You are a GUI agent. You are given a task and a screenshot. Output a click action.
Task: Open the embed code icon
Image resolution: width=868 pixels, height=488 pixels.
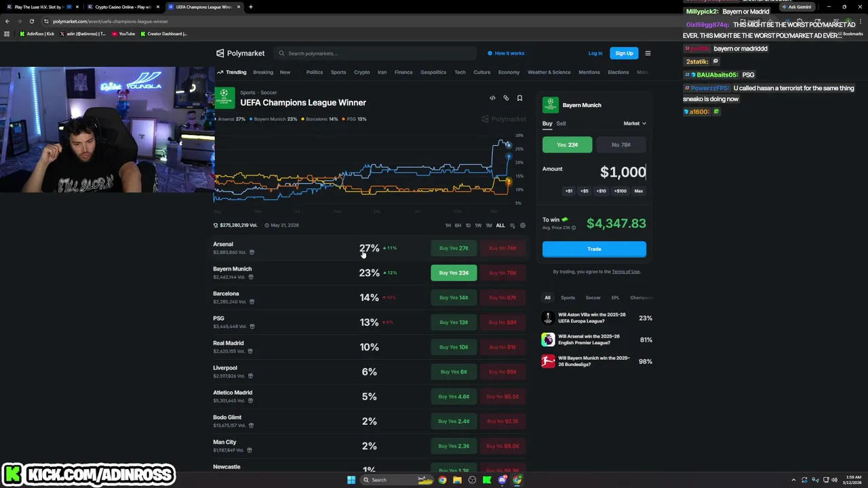[x=492, y=98]
